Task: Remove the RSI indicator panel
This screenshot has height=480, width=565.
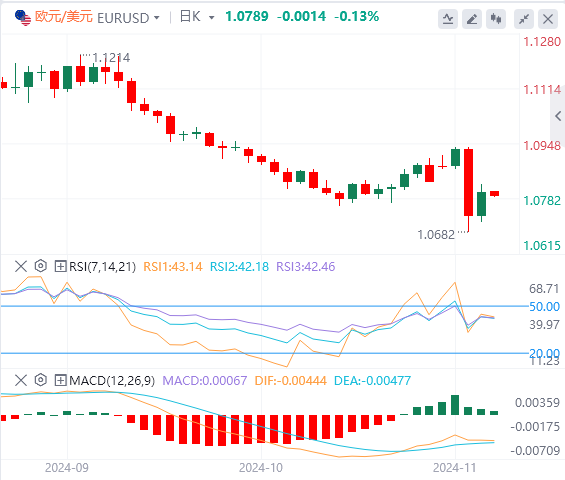Action: coord(21,266)
